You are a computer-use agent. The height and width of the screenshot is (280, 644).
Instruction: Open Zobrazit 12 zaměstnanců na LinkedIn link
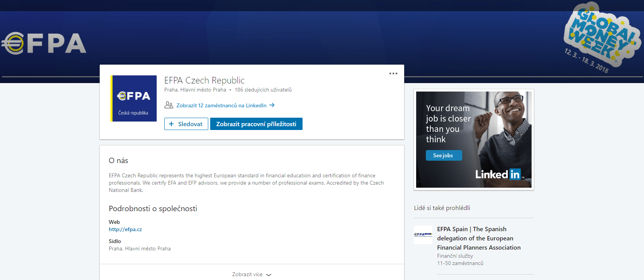[221, 105]
